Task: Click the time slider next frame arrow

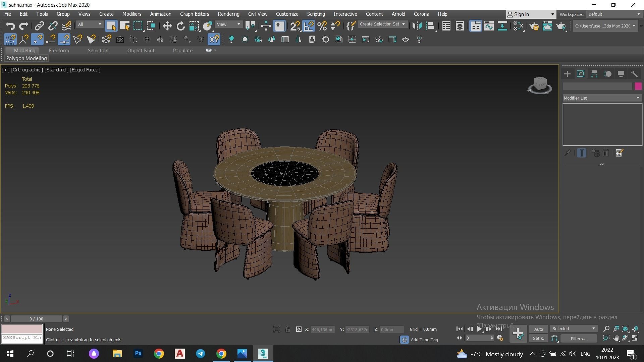Action: pos(66,319)
